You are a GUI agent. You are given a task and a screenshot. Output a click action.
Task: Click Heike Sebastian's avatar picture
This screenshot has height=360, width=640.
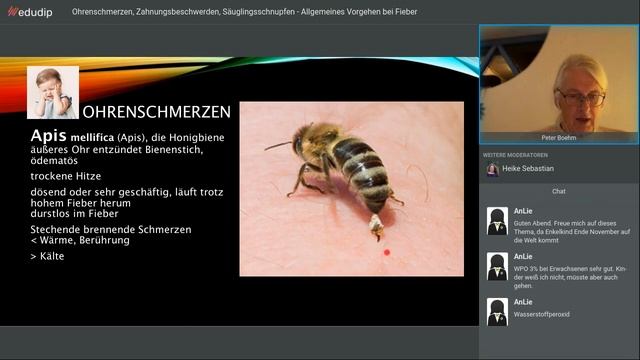pyautogui.click(x=493, y=169)
